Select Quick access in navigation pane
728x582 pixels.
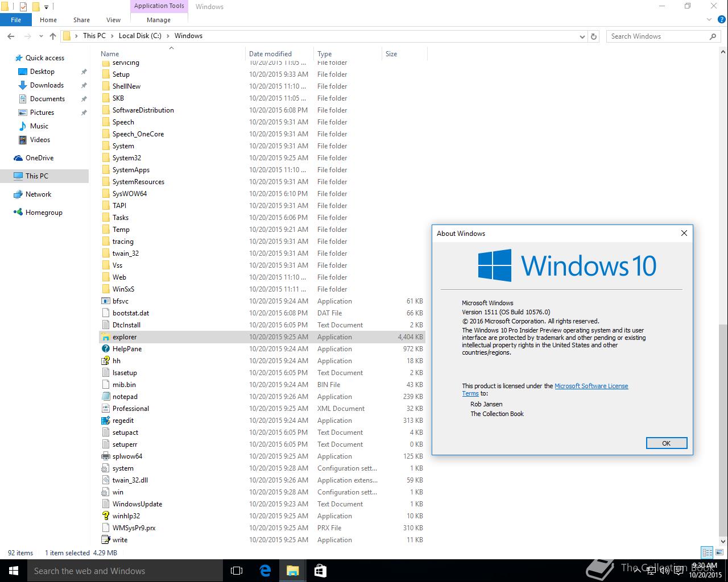tap(44, 58)
